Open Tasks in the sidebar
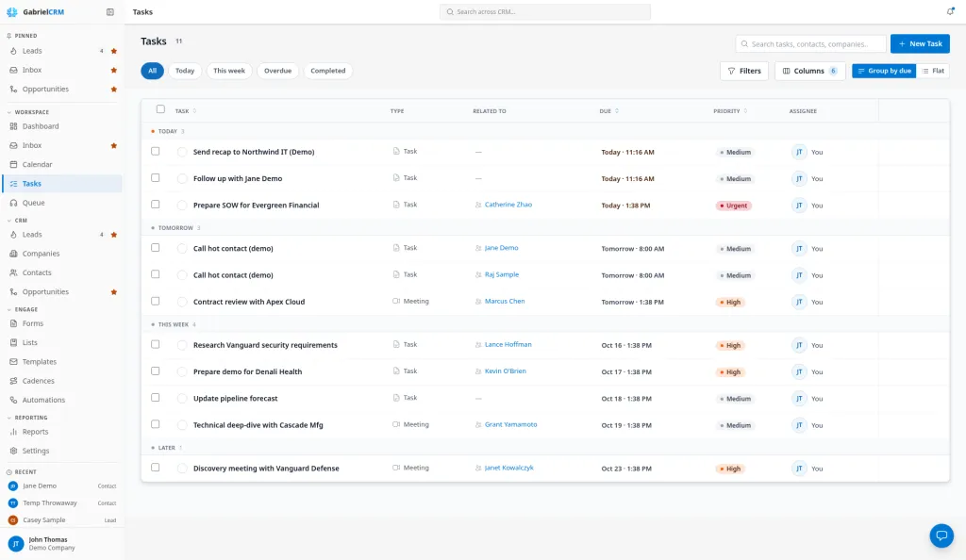The image size is (966, 560). (x=62, y=184)
